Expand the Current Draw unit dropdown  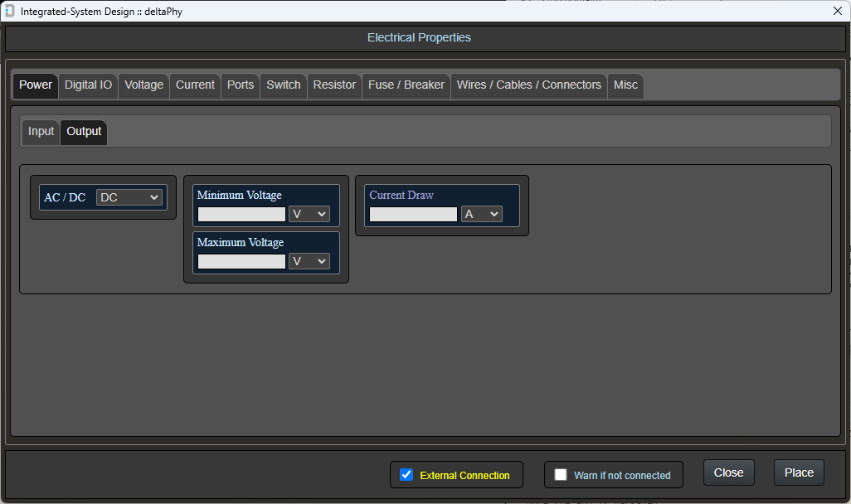pyautogui.click(x=481, y=214)
